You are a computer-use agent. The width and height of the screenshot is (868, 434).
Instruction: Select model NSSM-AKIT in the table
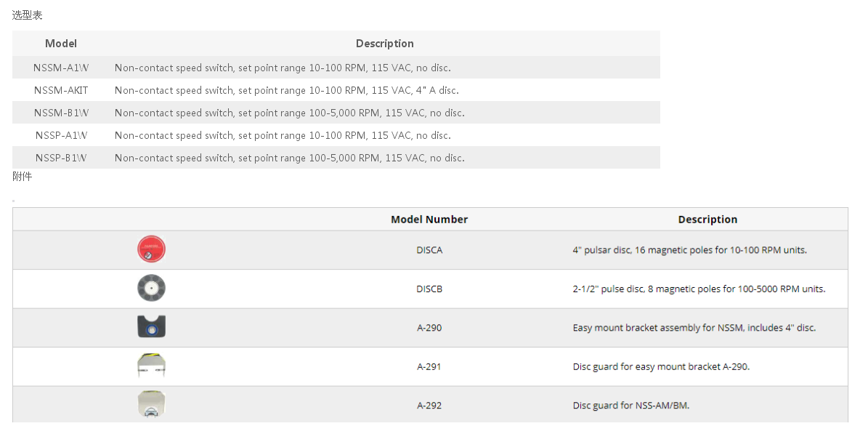61,90
